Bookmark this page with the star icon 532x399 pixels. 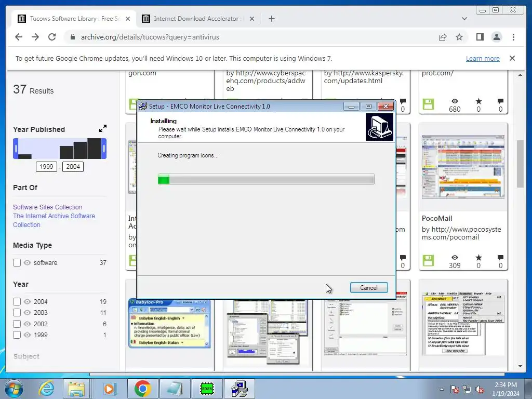click(x=459, y=37)
